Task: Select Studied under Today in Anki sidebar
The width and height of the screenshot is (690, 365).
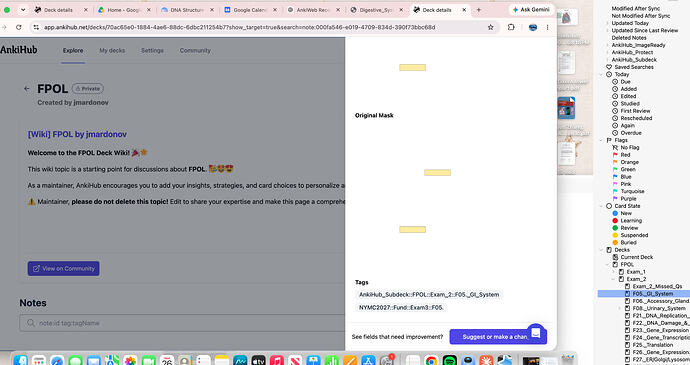Action: tap(630, 104)
